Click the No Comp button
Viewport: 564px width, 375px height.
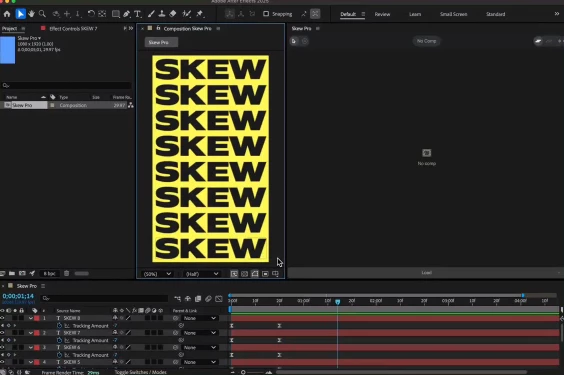(426, 41)
